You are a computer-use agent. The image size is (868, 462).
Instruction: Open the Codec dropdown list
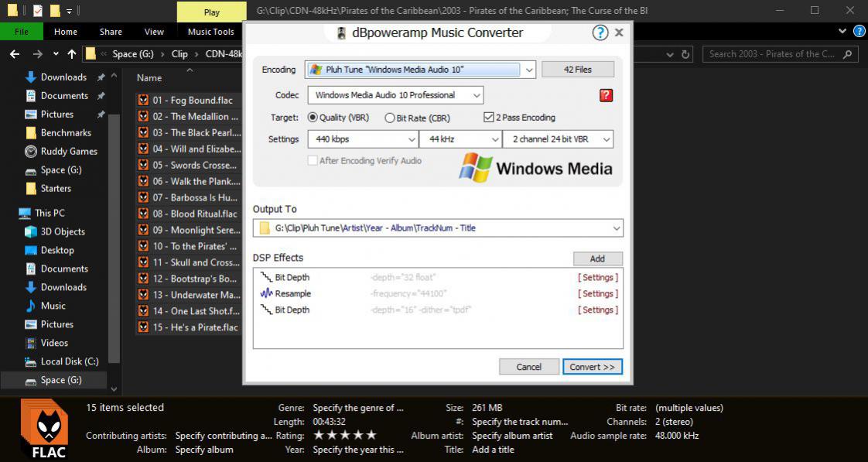click(x=477, y=95)
